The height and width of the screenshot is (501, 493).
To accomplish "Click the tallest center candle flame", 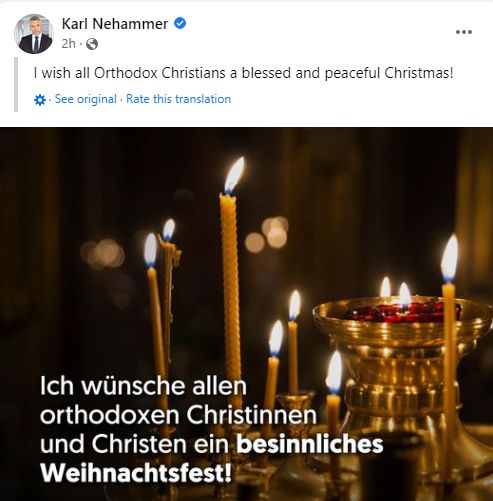I will [x=234, y=175].
